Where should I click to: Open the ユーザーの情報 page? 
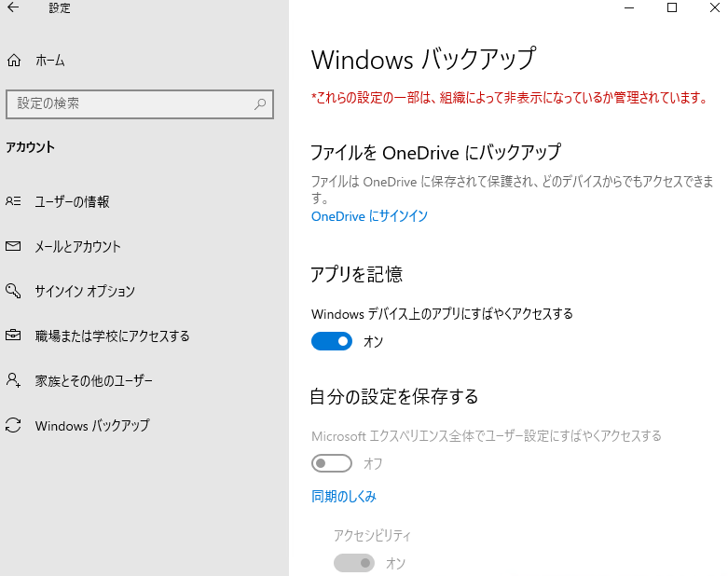(x=72, y=201)
